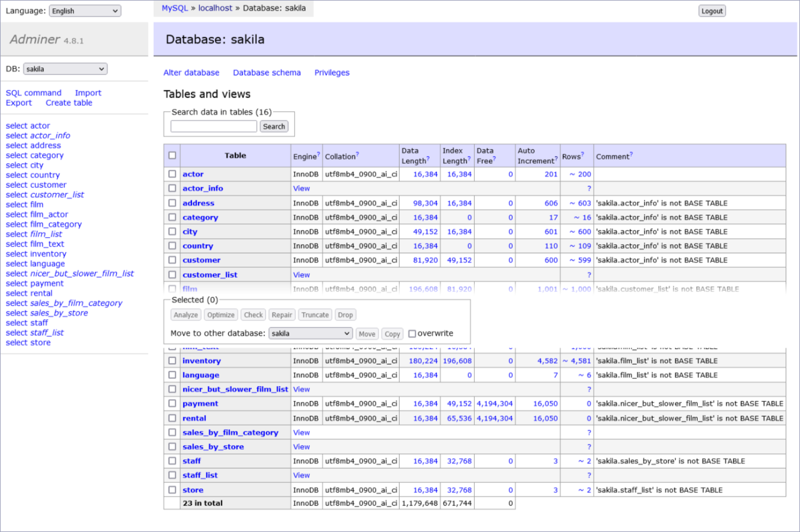The width and height of the screenshot is (800, 532).
Task: Open the localhost breadcrumb
Action: click(215, 8)
